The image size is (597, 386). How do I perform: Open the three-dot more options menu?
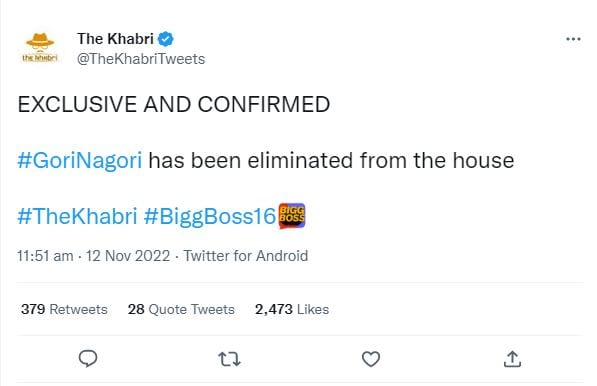[573, 39]
